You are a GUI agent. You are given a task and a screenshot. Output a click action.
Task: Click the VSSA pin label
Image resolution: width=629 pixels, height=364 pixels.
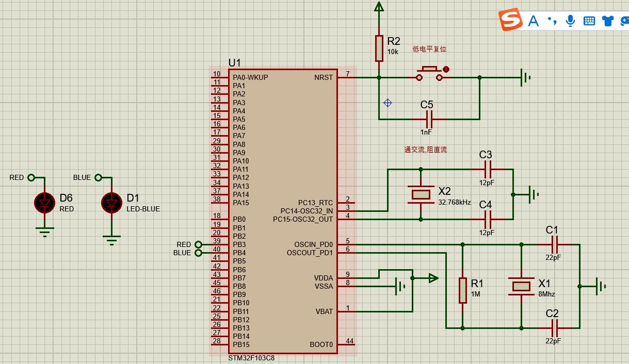(x=324, y=286)
